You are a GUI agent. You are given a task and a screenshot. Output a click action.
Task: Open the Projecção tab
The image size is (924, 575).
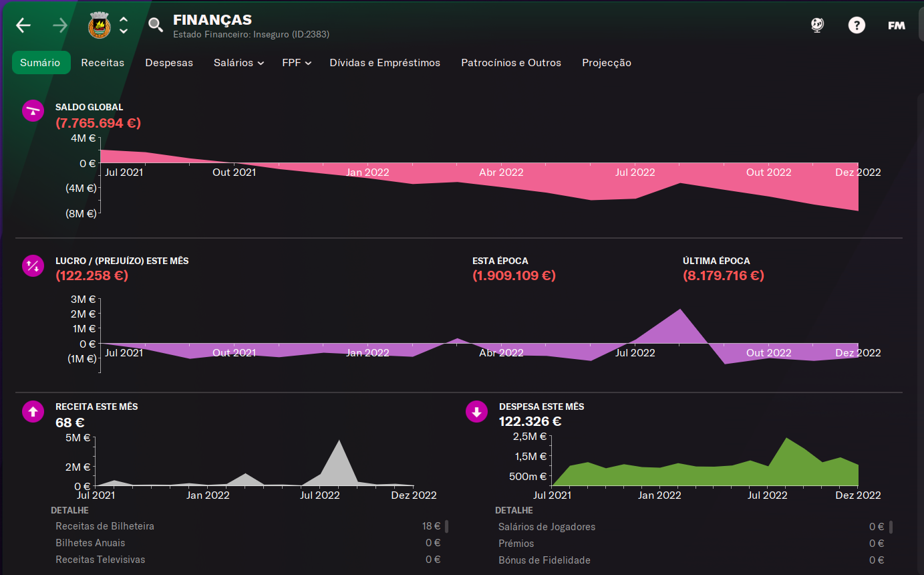coord(607,63)
